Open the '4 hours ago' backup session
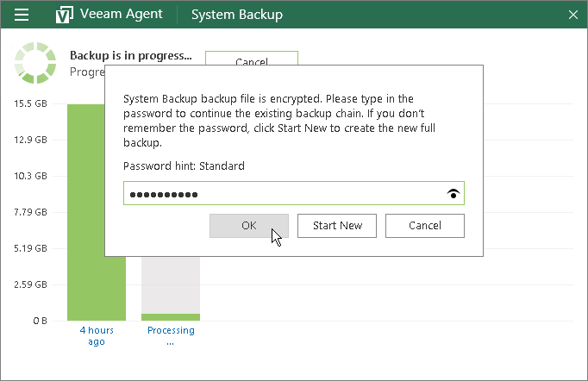 [96, 336]
